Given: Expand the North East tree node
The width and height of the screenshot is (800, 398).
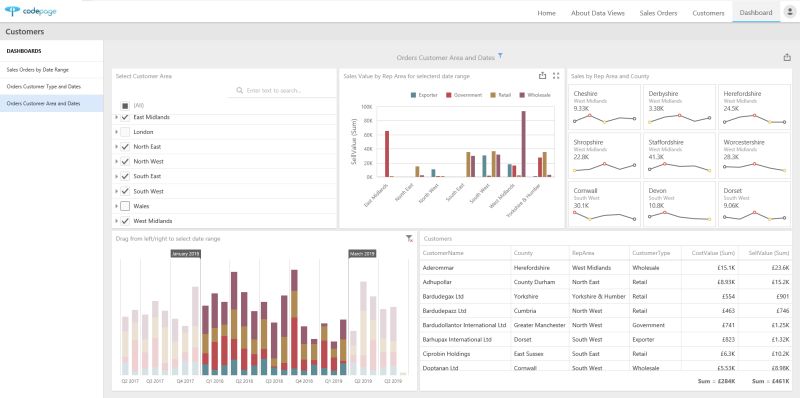Looking at the screenshot, I should click(116, 147).
